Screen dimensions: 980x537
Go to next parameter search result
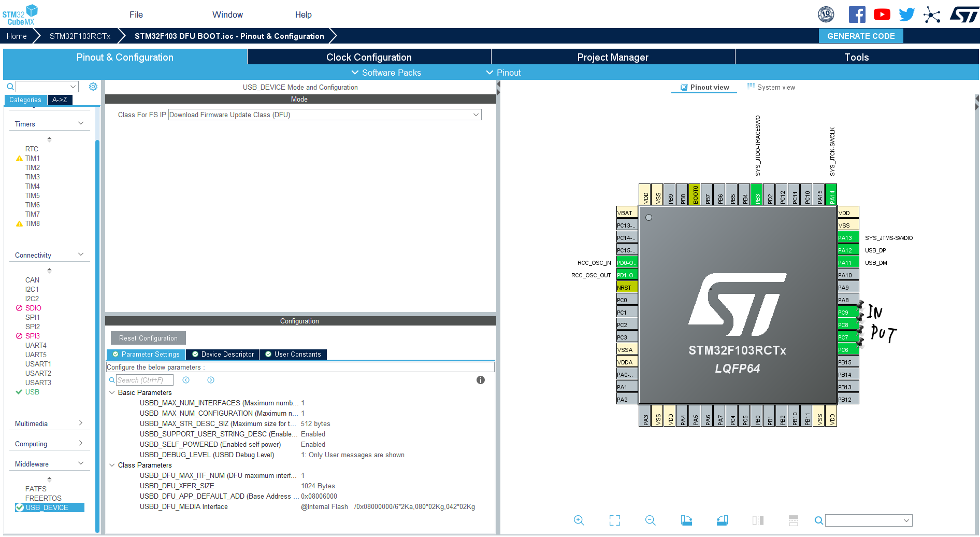click(211, 380)
